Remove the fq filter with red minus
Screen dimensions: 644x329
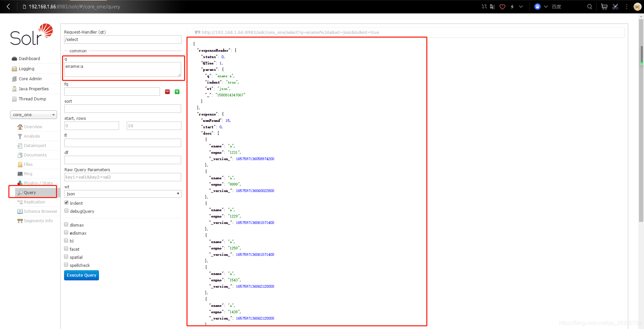tap(167, 92)
